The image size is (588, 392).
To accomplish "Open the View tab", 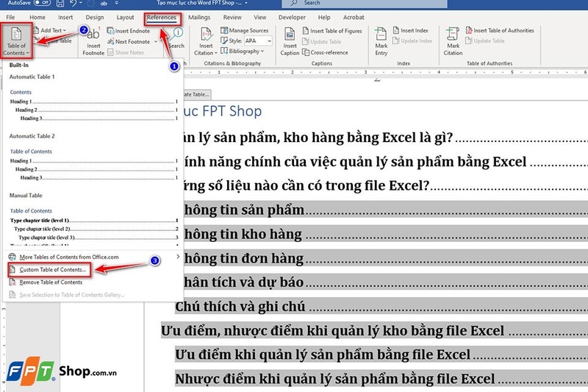I will coord(260,17).
